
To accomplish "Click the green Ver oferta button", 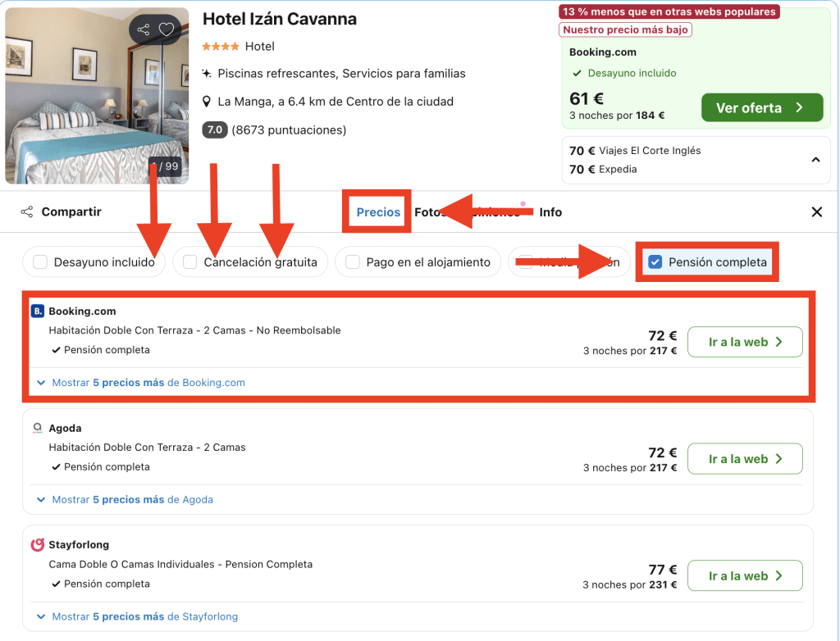I will (761, 108).
